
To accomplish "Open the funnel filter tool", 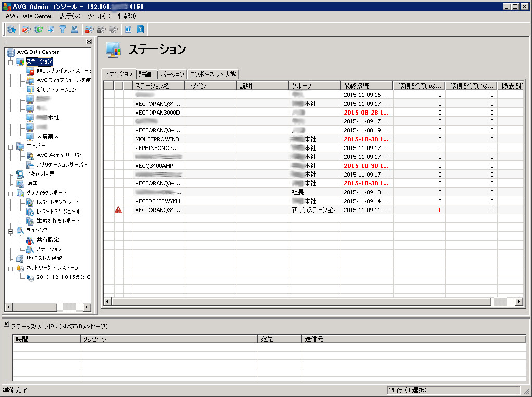I will [x=63, y=30].
